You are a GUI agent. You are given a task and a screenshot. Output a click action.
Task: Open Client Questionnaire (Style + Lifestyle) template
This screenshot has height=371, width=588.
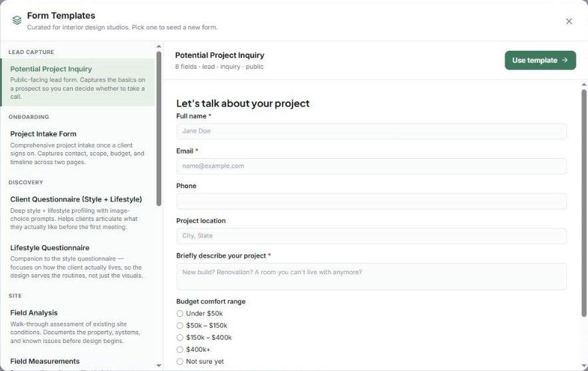[77, 213]
